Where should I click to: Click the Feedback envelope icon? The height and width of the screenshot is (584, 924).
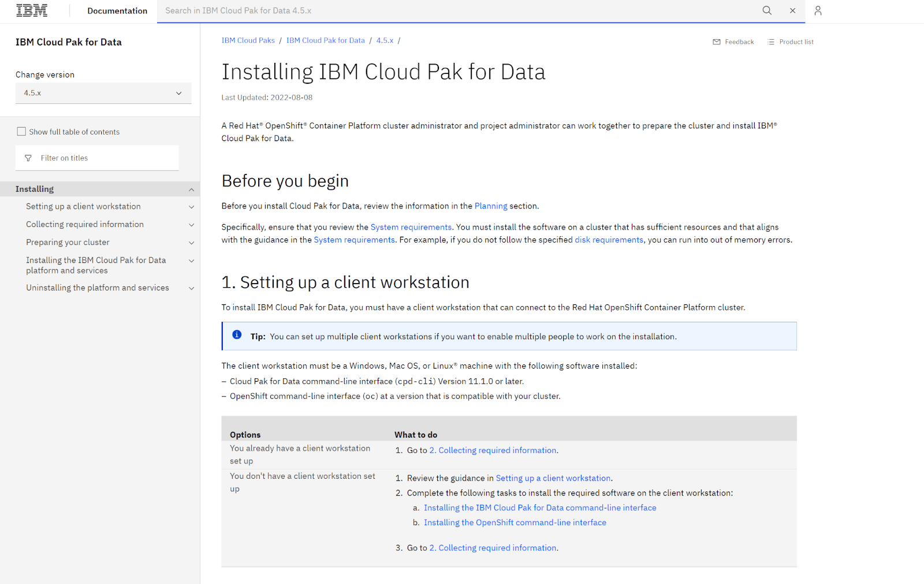[x=717, y=42]
